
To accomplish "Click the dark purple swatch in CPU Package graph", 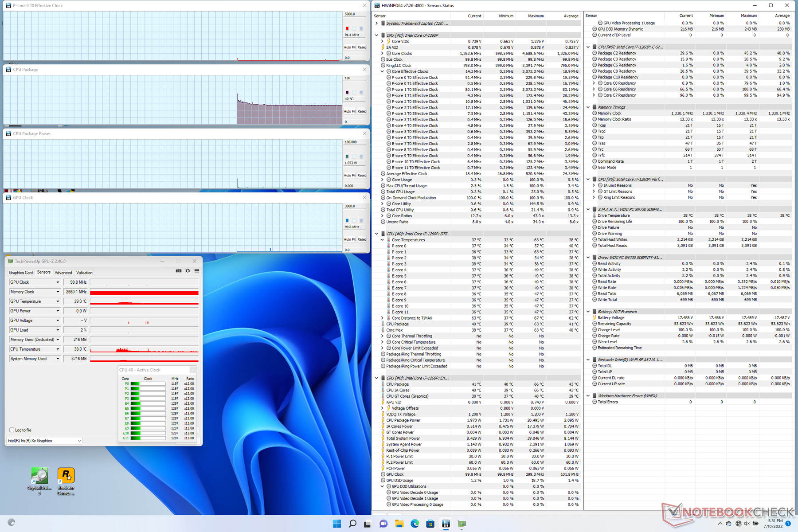I will (x=347, y=92).
